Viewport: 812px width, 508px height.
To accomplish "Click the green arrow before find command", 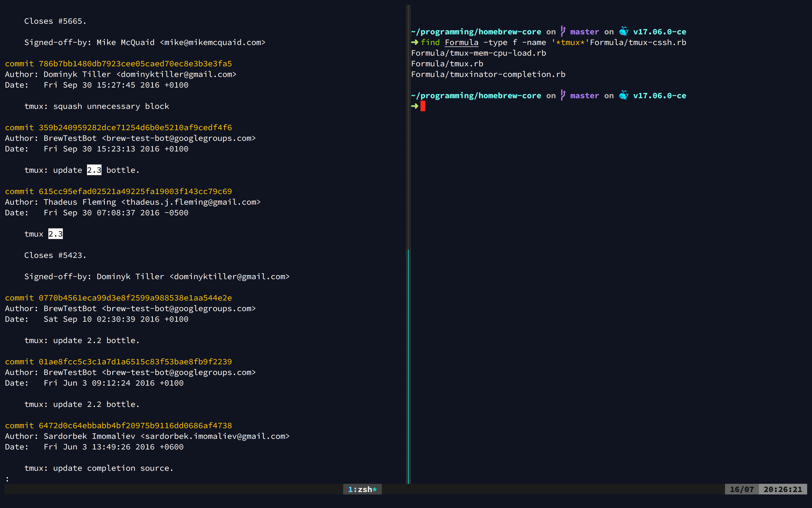I will pos(415,42).
